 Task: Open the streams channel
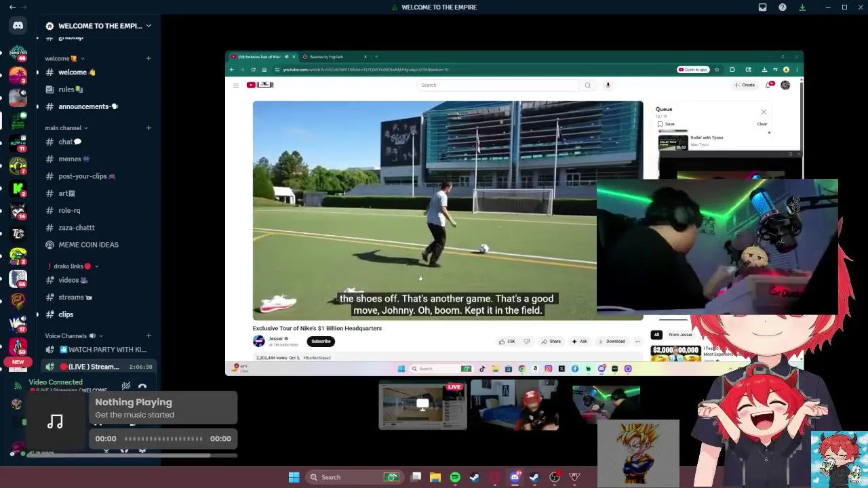tap(98, 297)
